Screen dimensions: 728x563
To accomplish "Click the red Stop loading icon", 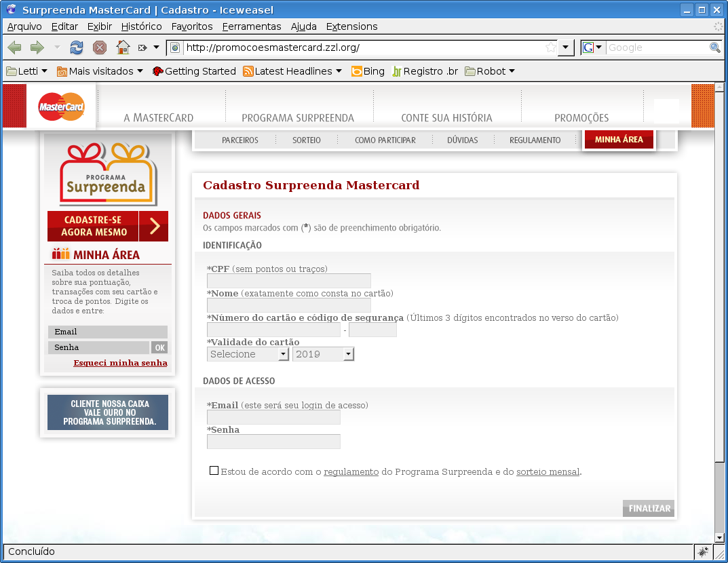I will point(99,47).
